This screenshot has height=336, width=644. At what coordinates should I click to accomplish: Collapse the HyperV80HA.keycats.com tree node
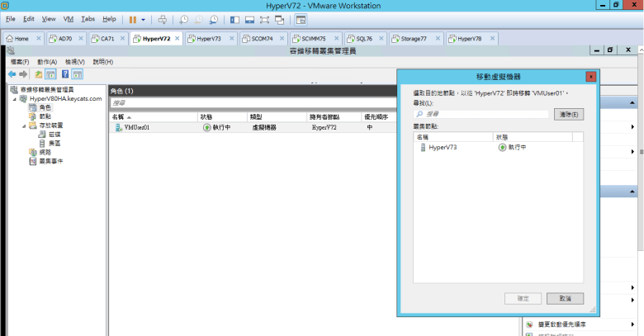[15, 98]
